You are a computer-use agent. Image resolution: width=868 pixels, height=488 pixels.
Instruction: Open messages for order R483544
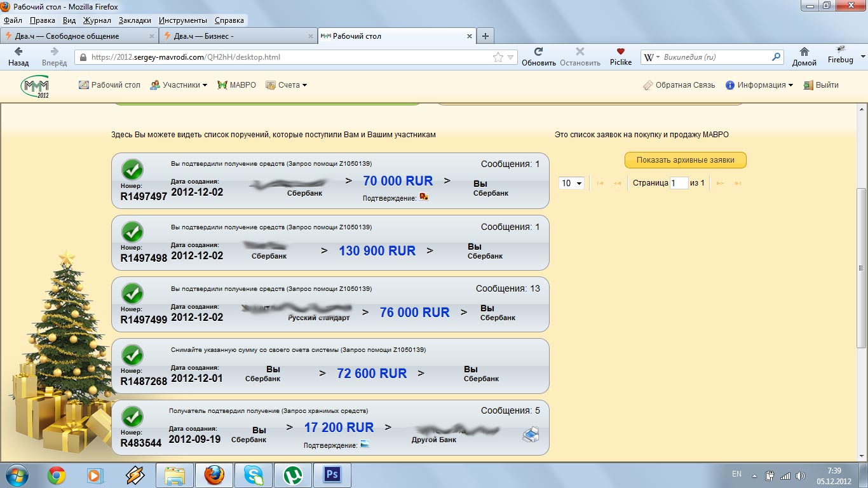point(510,410)
